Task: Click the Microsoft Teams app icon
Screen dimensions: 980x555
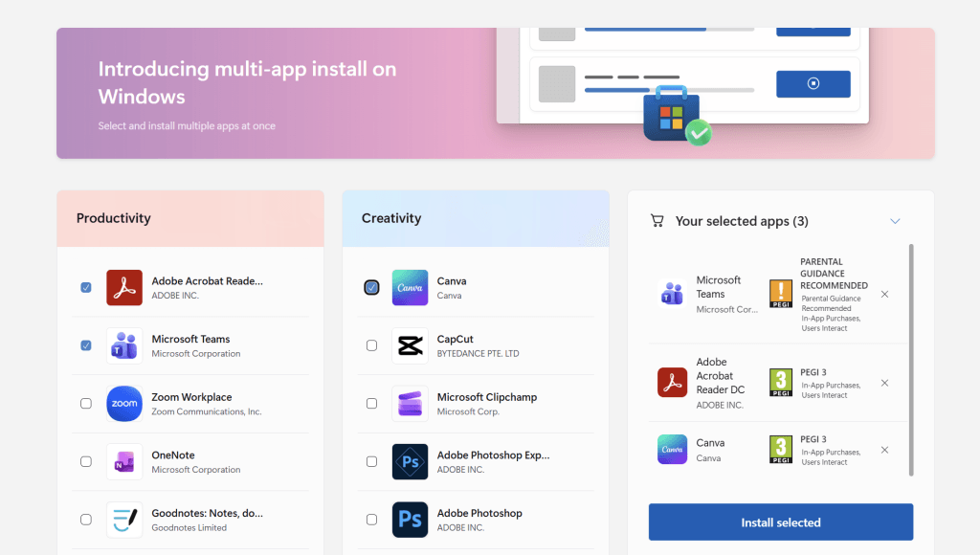Action: [123, 345]
